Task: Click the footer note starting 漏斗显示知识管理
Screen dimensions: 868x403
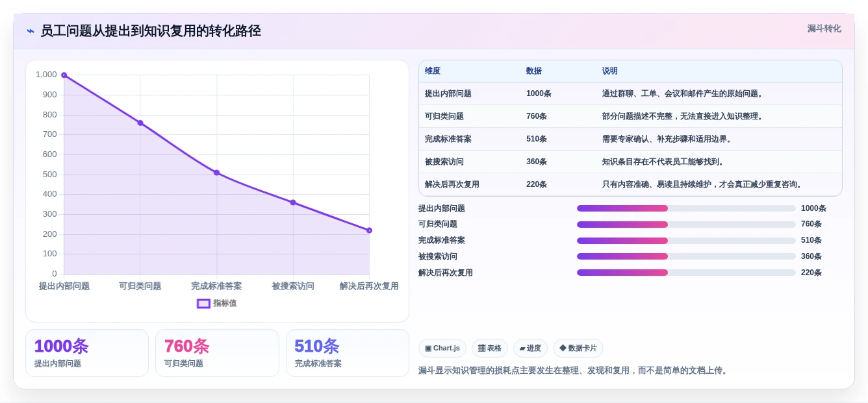Action: pyautogui.click(x=574, y=371)
